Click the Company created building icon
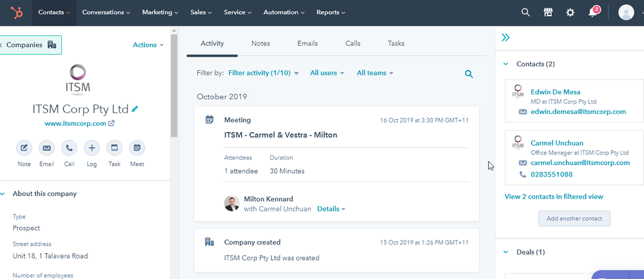Viewport: 644px width, 279px height. click(x=210, y=242)
